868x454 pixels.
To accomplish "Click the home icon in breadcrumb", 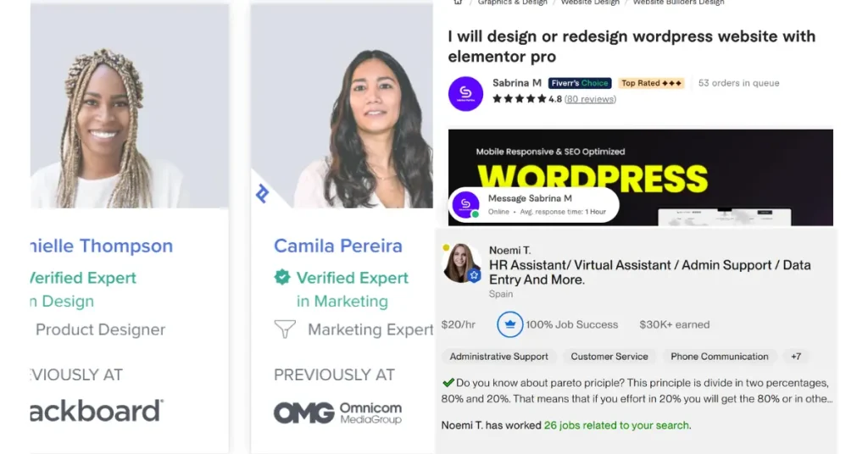I will [x=458, y=3].
